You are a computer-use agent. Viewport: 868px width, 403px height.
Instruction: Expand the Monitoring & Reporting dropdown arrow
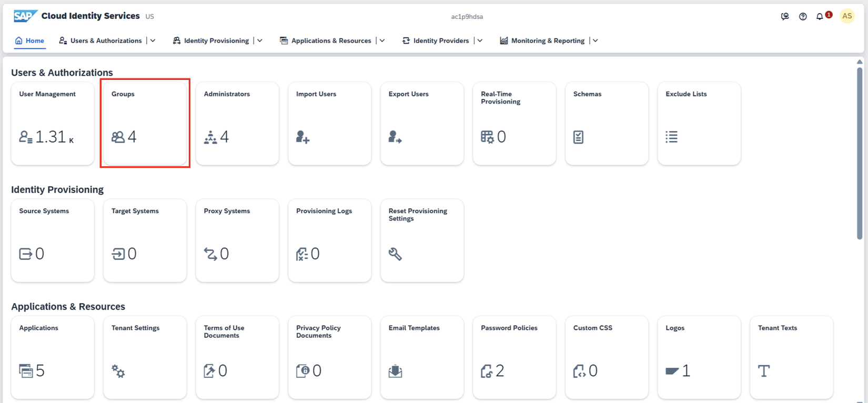point(596,41)
